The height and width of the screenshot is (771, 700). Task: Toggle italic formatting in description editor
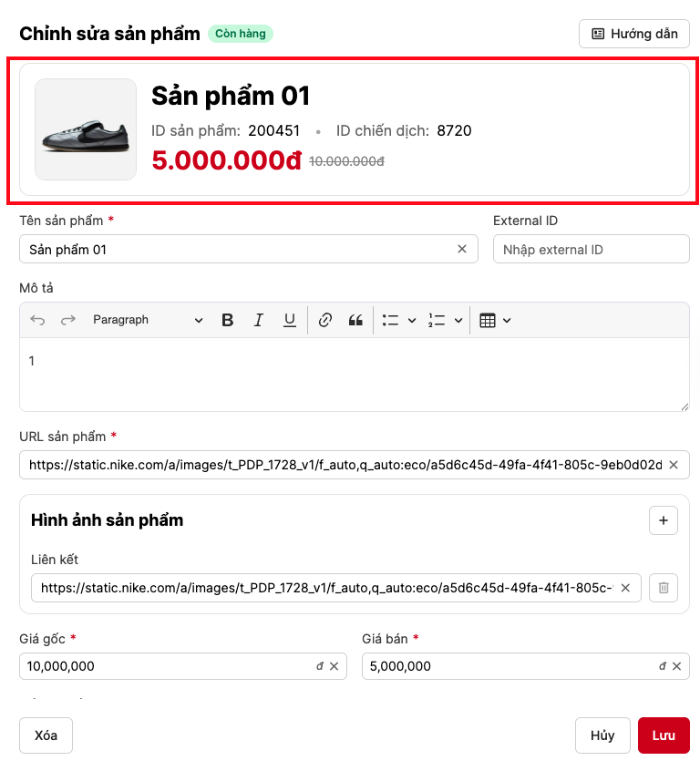(x=259, y=320)
